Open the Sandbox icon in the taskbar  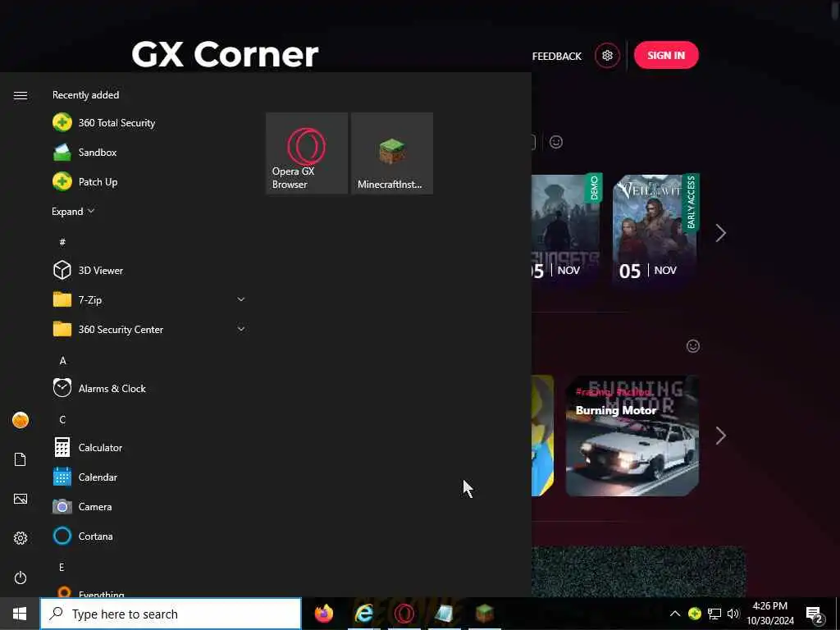click(x=444, y=614)
